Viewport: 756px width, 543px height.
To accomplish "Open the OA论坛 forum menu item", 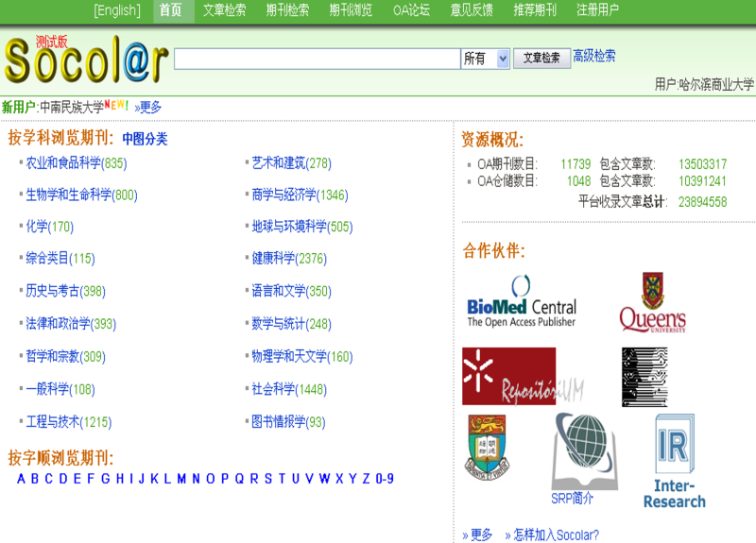I will pyautogui.click(x=411, y=10).
